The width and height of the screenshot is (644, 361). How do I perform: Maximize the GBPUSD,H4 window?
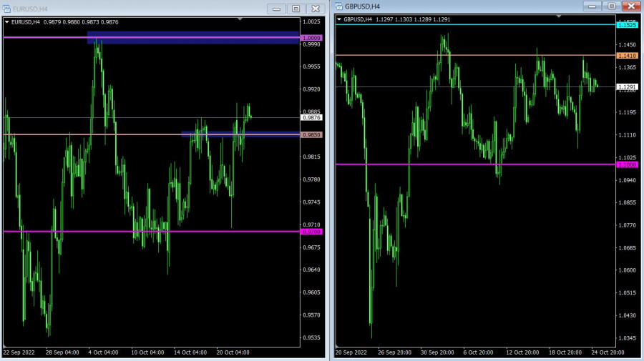[x=612, y=6]
